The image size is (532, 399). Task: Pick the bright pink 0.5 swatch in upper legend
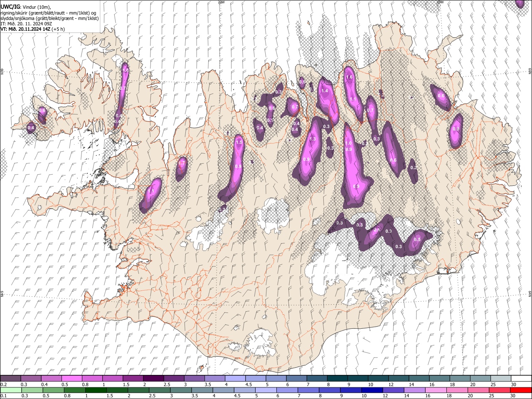71,378
